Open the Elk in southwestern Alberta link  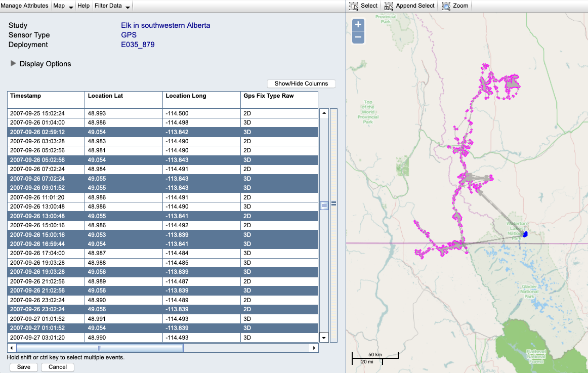point(165,25)
